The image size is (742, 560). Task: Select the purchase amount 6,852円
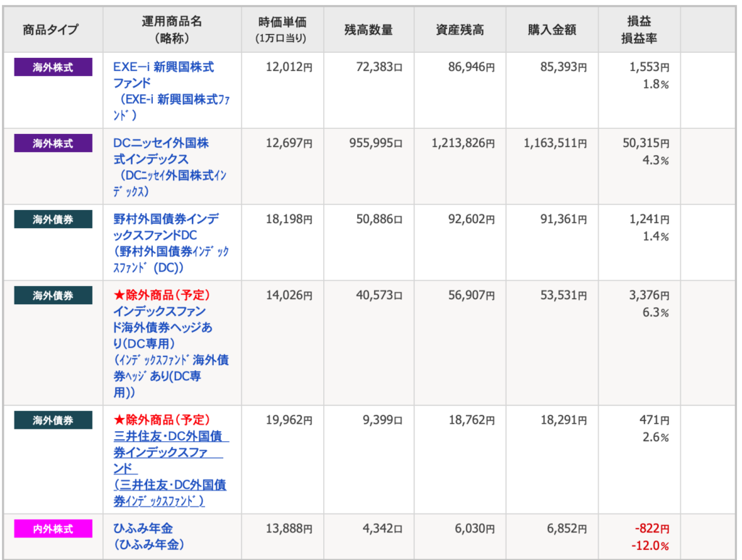click(x=567, y=529)
